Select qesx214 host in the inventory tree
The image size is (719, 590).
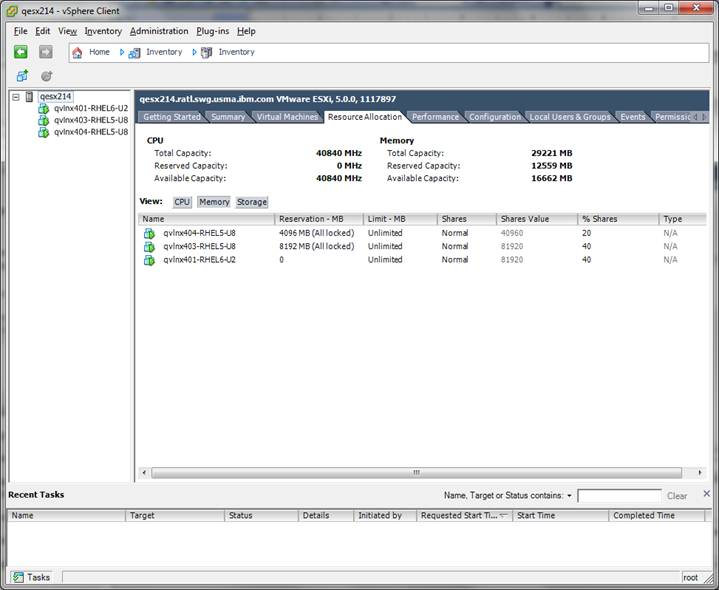pos(55,96)
